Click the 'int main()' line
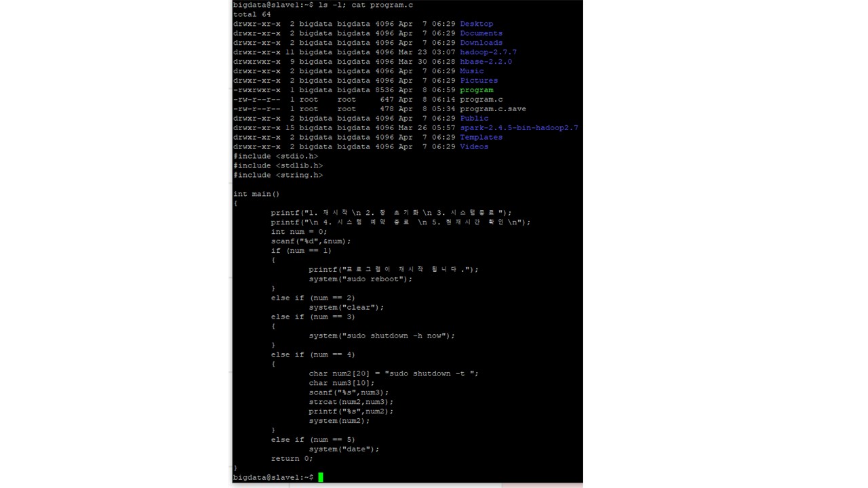 point(256,195)
